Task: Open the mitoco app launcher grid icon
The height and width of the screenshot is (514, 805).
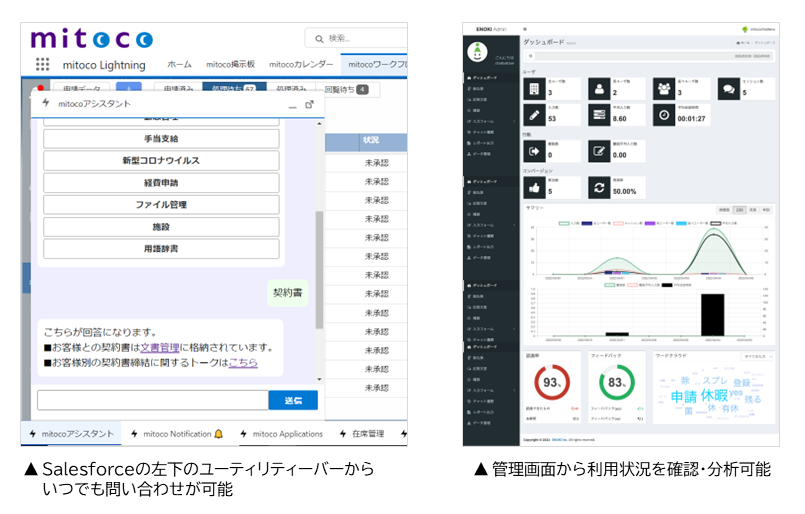Action: click(42, 64)
